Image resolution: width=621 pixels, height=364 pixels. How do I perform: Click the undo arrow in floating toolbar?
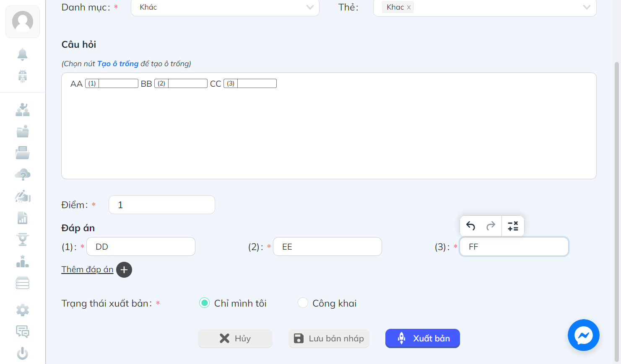coord(470,226)
